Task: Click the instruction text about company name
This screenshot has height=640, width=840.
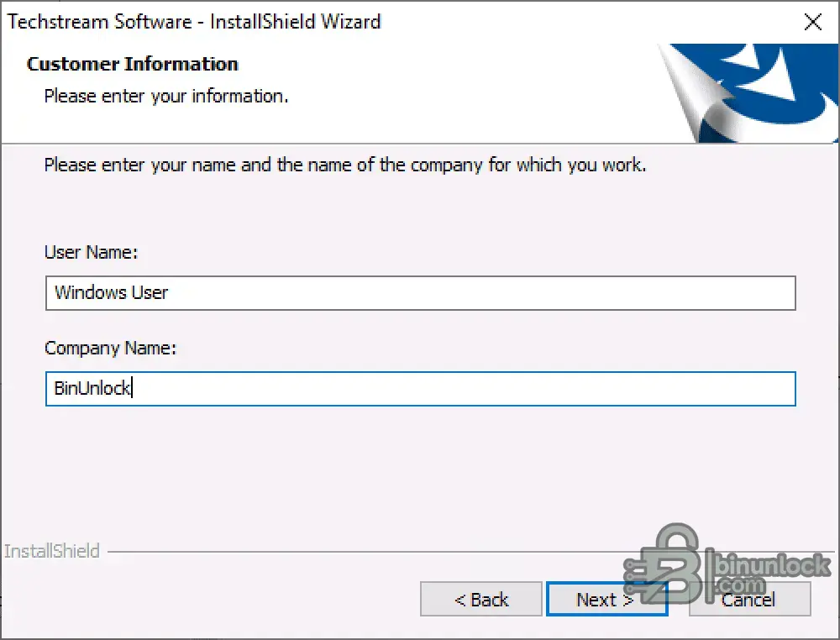Action: (345, 165)
